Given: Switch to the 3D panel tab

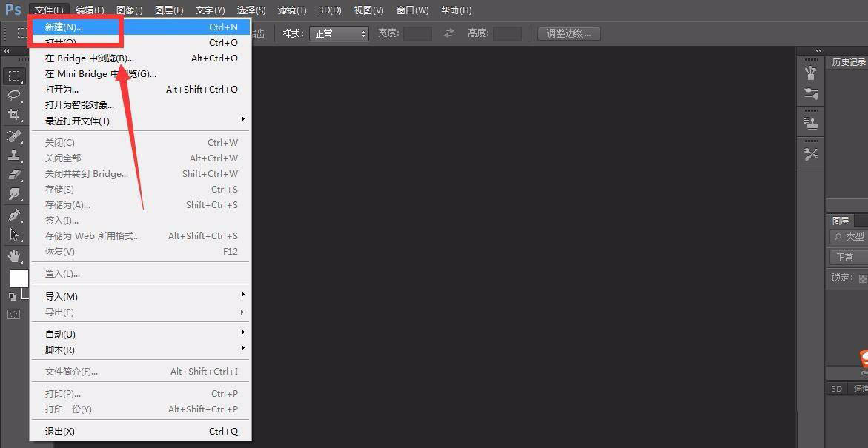Looking at the screenshot, I should tap(836, 389).
